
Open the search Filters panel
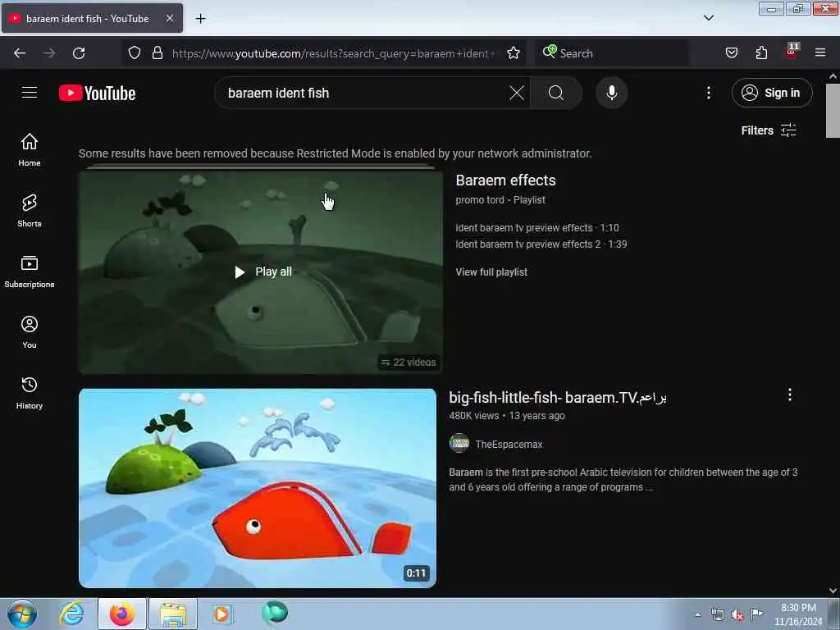pos(768,130)
